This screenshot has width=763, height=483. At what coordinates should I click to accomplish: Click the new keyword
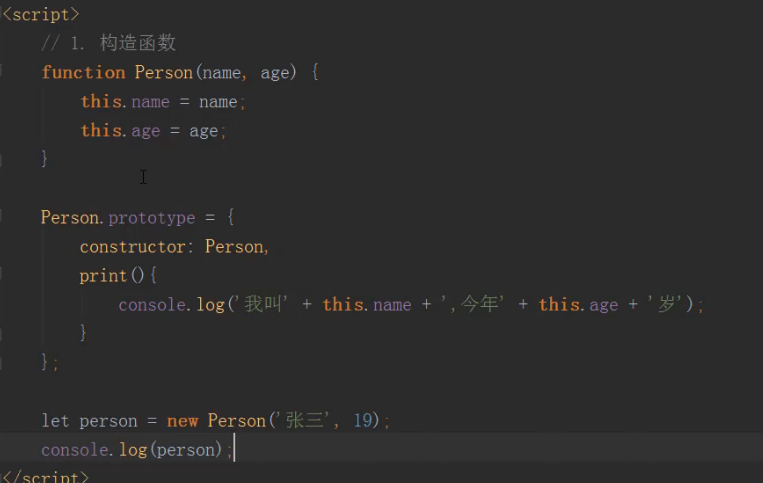point(182,420)
